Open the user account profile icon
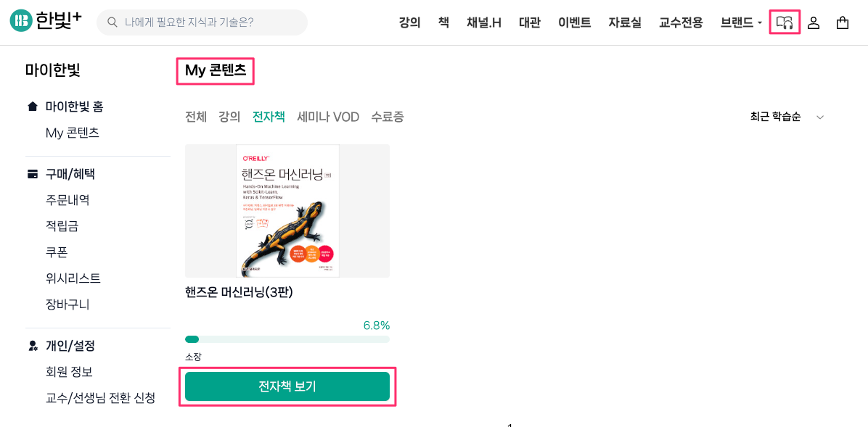This screenshot has width=868, height=427. [814, 22]
